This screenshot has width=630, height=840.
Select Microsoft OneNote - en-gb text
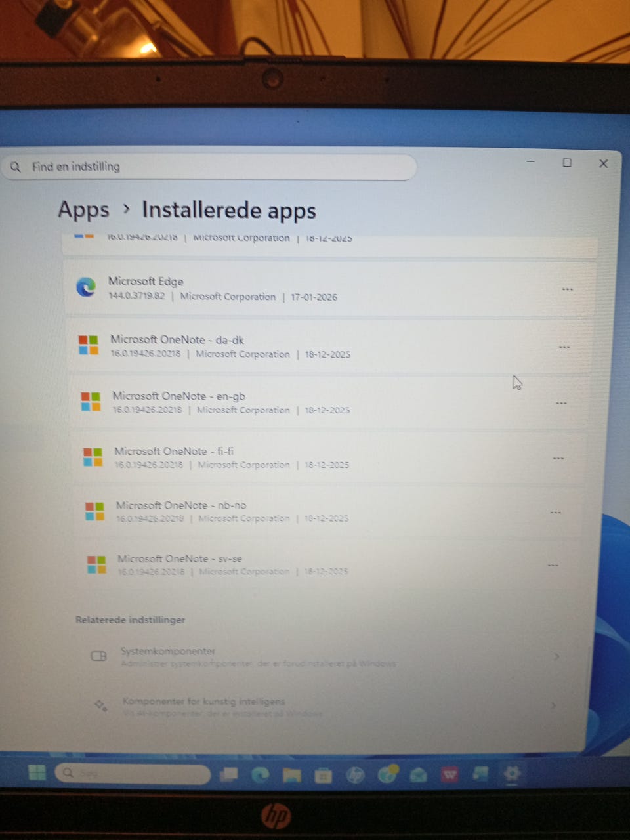(178, 396)
